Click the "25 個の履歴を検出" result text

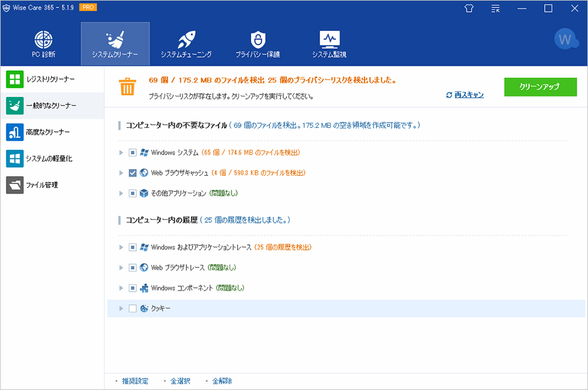pos(283,247)
